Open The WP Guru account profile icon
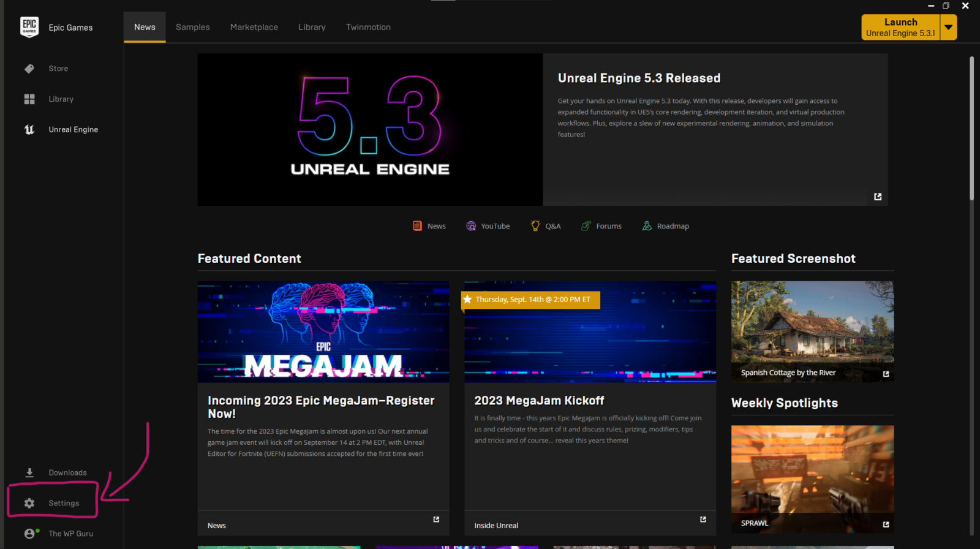 pyautogui.click(x=29, y=534)
